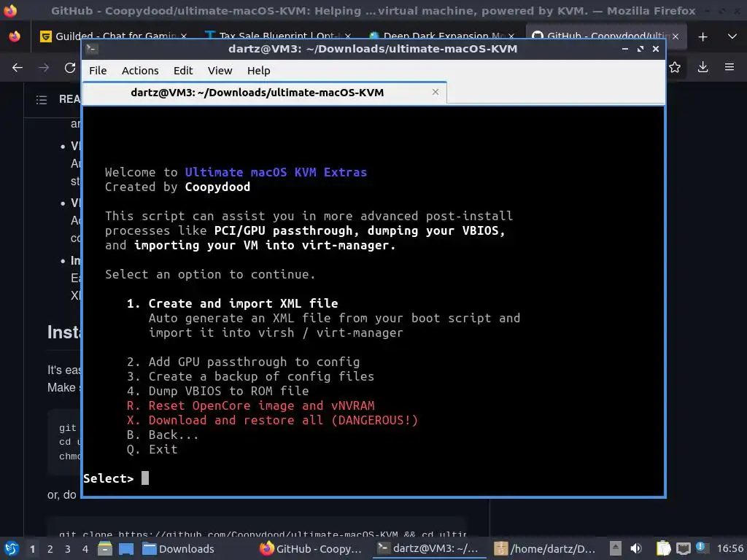Open the Downloads window from the taskbar
The image size is (747, 560).
(x=179, y=548)
